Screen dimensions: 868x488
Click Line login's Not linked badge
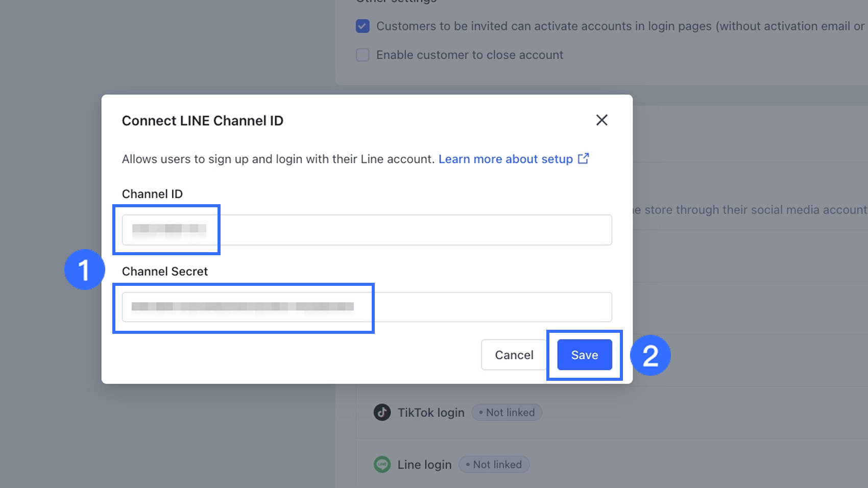[x=494, y=465]
